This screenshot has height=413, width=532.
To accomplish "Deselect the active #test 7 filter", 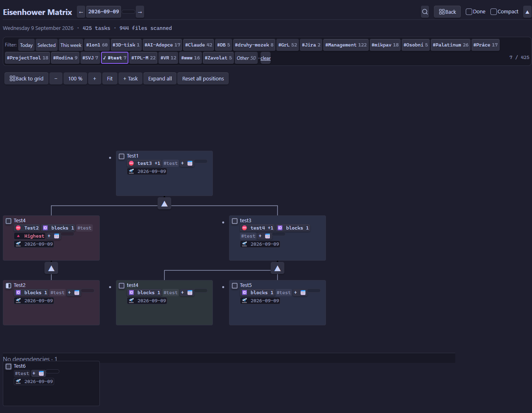I will pos(115,58).
